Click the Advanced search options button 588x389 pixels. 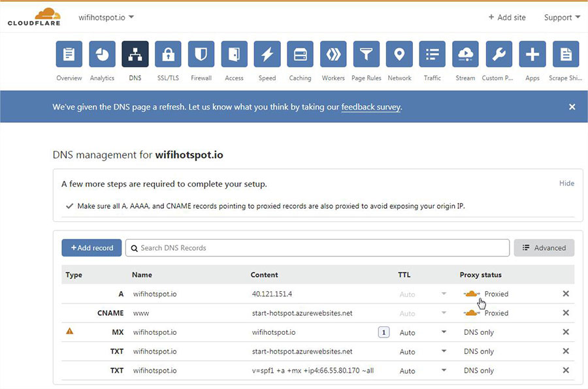(x=544, y=248)
